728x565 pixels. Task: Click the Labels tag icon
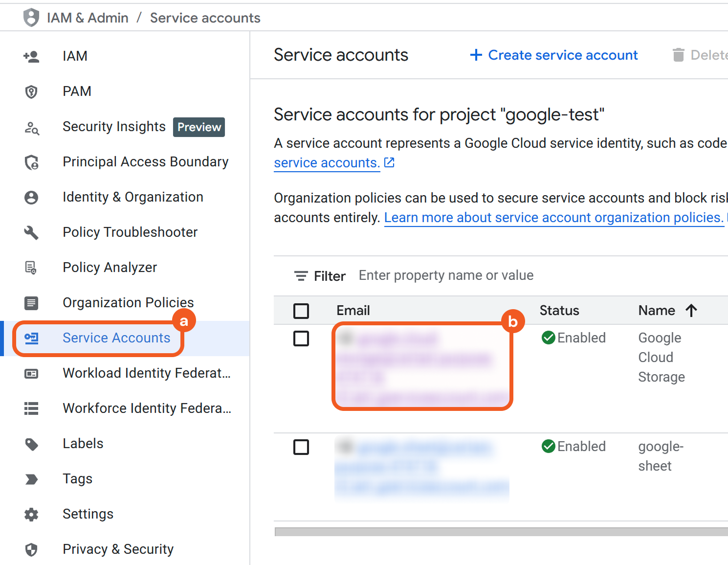coord(31,444)
